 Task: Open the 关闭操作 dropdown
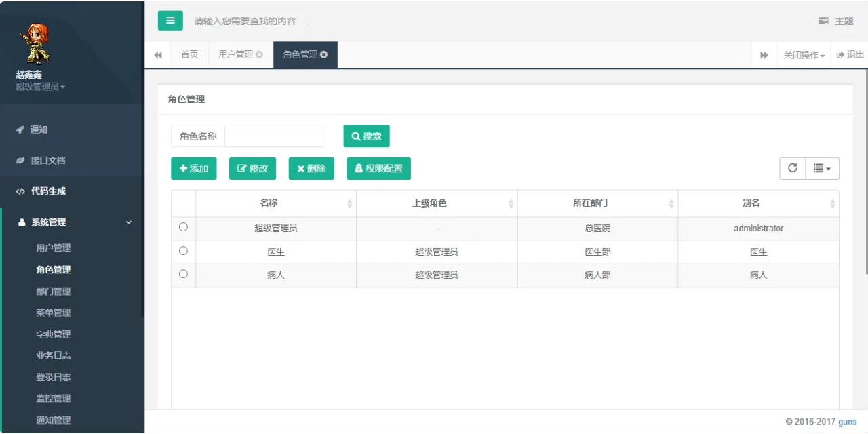[x=804, y=55]
